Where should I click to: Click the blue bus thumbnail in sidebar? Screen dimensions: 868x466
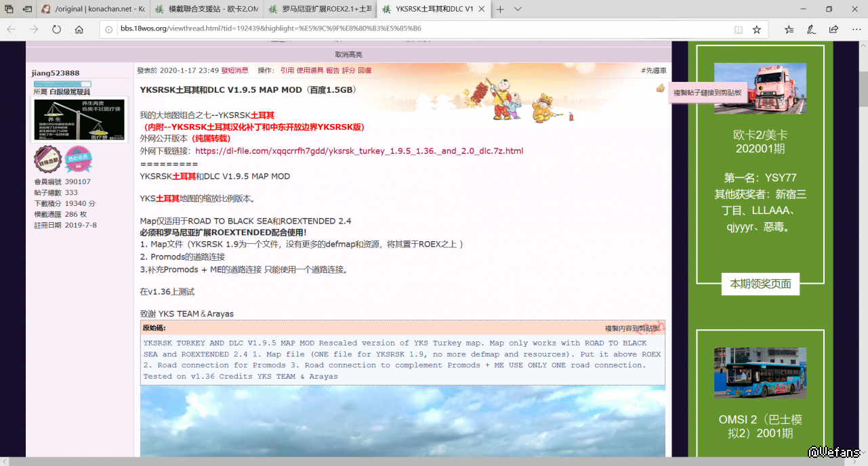[760, 373]
